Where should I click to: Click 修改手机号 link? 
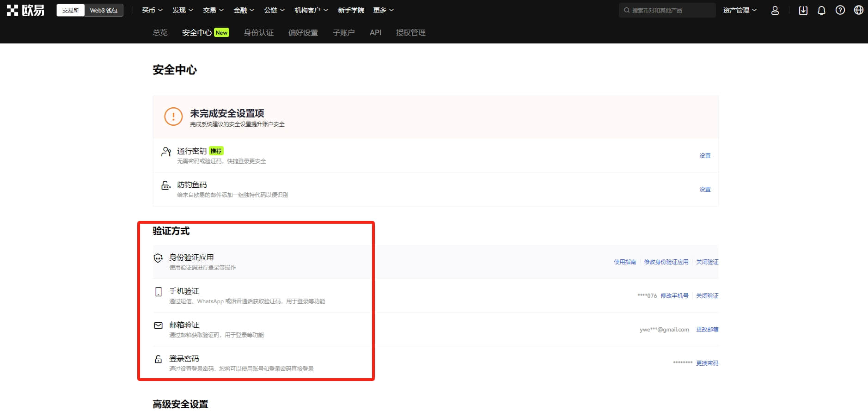(x=674, y=296)
